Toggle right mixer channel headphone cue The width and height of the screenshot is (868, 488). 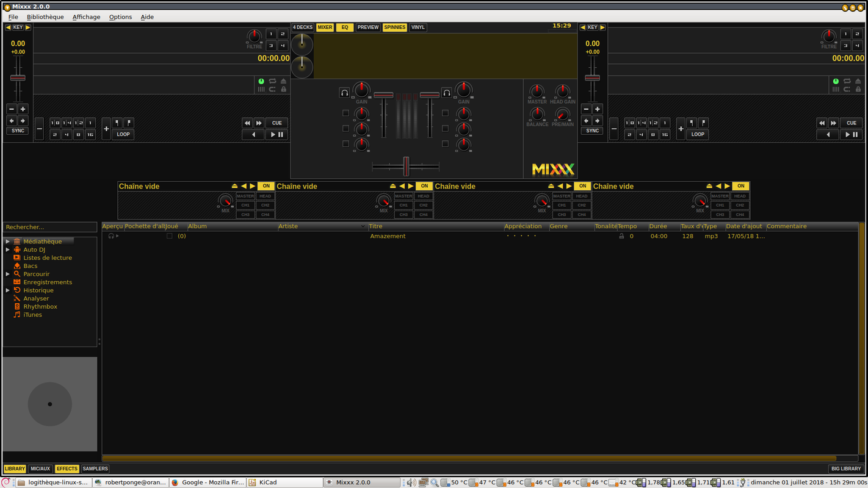click(447, 93)
